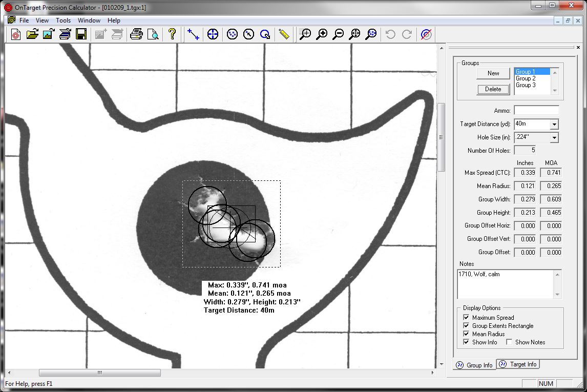The width and height of the screenshot is (587, 392).
Task: Click the New Target bullseye icon
Action: [x=15, y=34]
